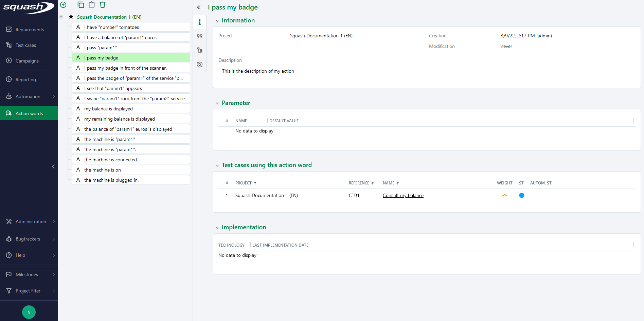Open the Milestones menu

coord(27,274)
